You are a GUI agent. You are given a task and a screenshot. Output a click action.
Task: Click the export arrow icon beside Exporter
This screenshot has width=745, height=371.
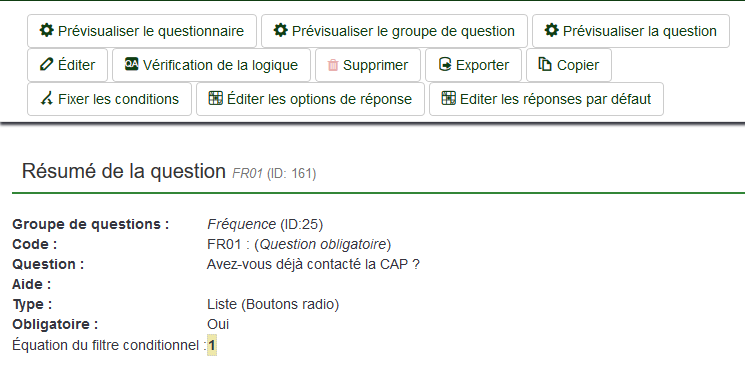coord(445,65)
